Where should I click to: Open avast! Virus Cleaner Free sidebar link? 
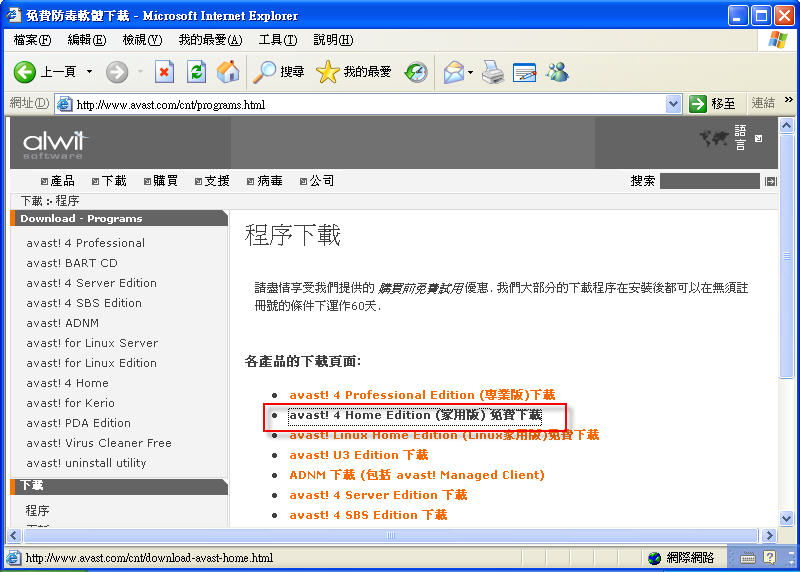[99, 443]
